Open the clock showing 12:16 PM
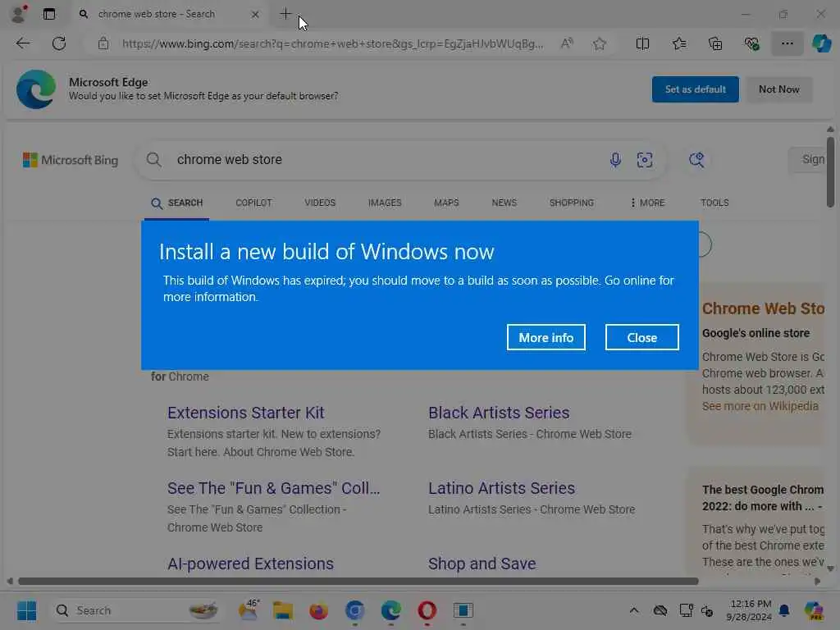 point(750,610)
